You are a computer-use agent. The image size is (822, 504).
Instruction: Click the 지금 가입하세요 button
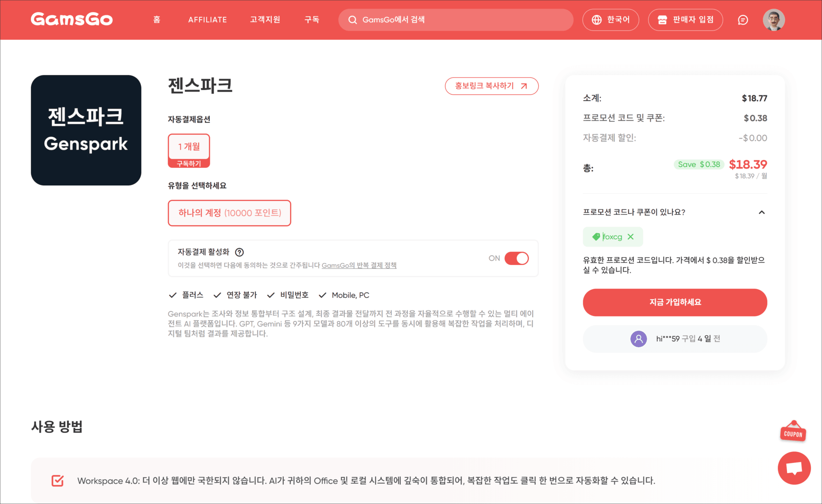(675, 302)
